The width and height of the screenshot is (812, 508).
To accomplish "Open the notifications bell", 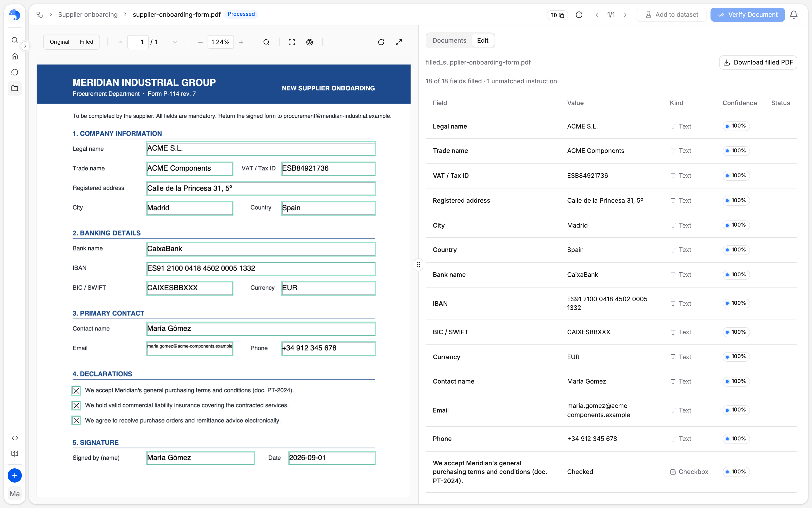I will click(x=793, y=14).
